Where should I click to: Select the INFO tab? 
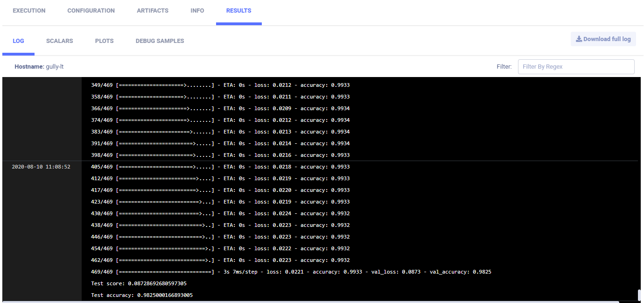point(197,11)
